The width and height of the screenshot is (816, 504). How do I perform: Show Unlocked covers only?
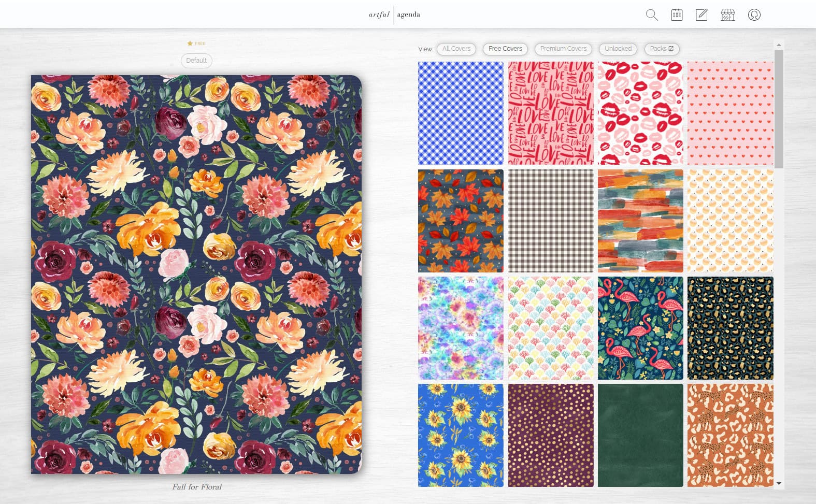(618, 49)
